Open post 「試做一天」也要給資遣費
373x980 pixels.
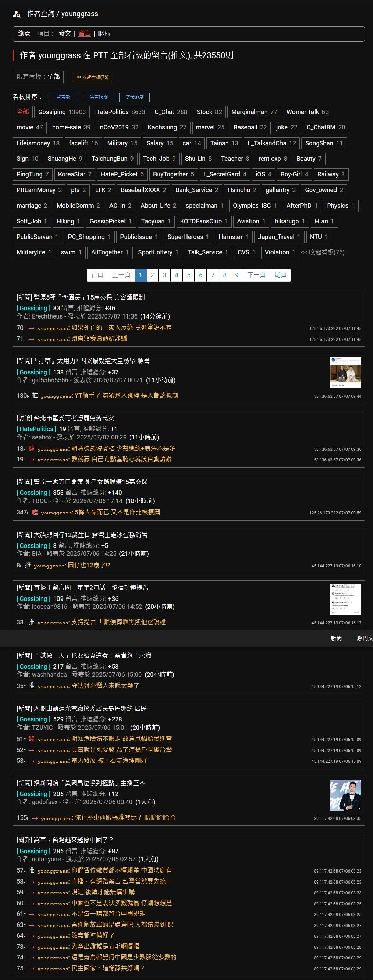point(84,655)
